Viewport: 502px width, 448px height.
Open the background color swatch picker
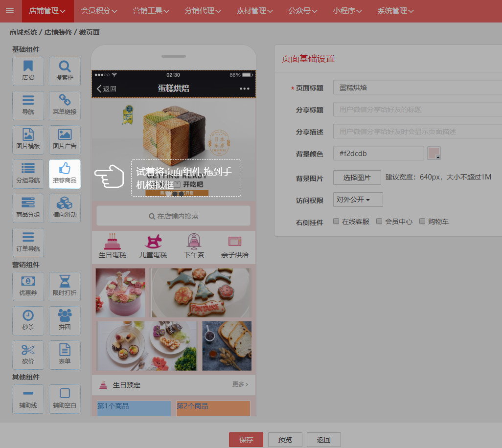[434, 153]
